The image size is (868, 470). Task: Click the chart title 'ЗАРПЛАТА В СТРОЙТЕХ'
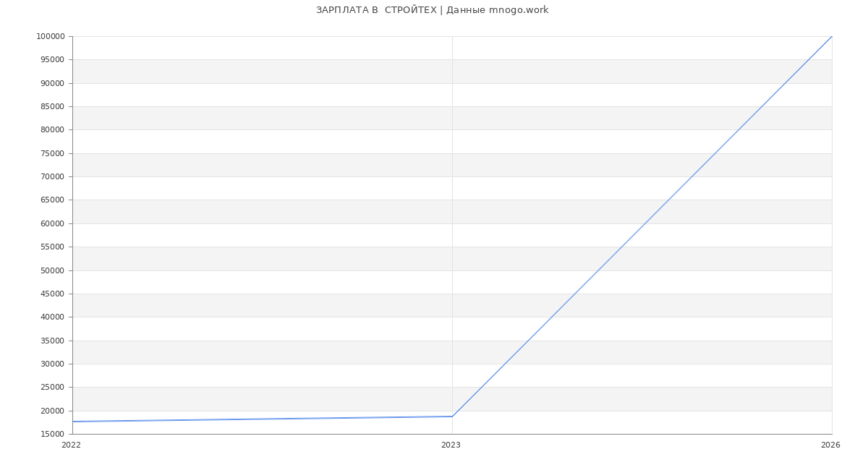tap(376, 10)
